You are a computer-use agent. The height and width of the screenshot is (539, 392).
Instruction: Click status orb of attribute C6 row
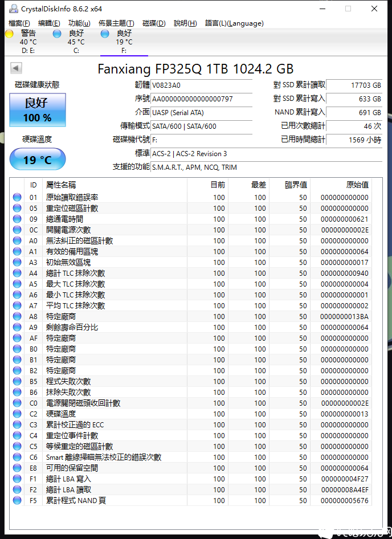[17, 457]
